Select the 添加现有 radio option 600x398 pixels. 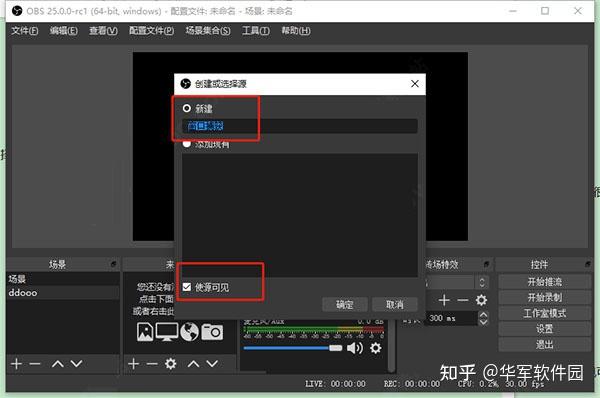[x=187, y=144]
